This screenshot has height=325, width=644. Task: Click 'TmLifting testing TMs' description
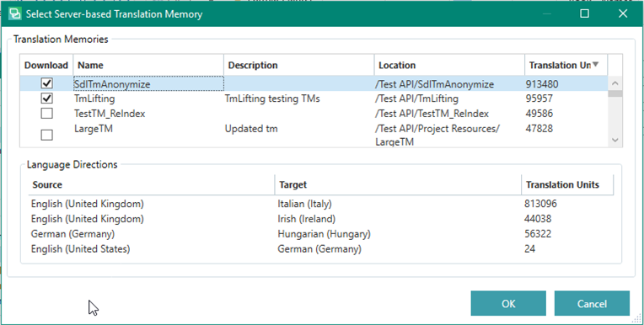click(x=272, y=99)
